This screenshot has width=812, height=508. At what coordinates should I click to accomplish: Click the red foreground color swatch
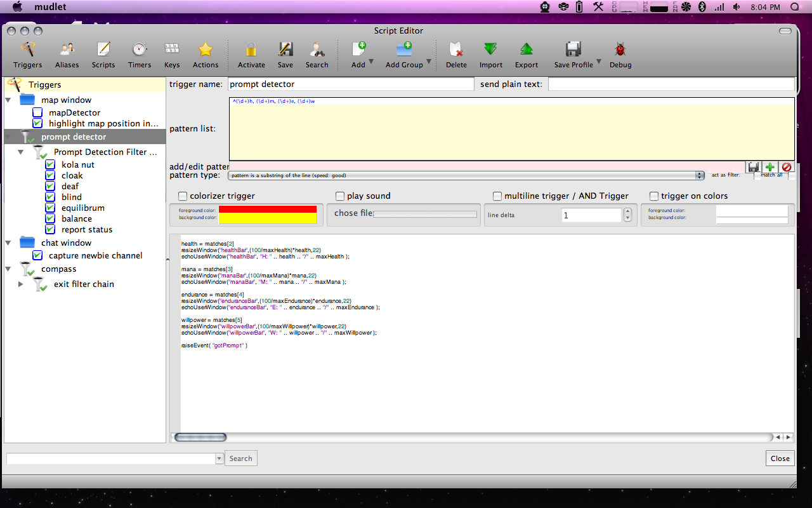[x=267, y=210]
